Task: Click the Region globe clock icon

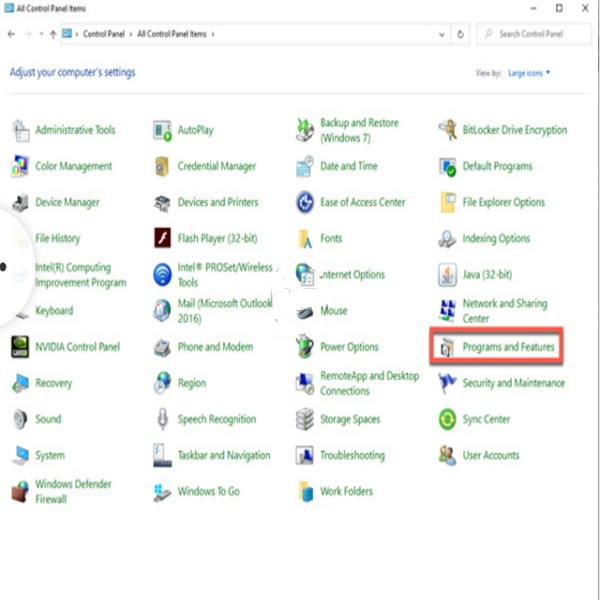Action: [162, 383]
